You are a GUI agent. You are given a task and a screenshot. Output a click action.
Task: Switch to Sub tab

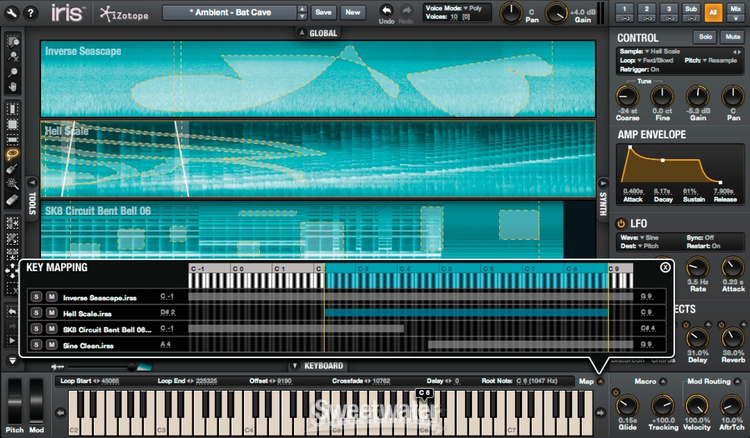(x=691, y=9)
